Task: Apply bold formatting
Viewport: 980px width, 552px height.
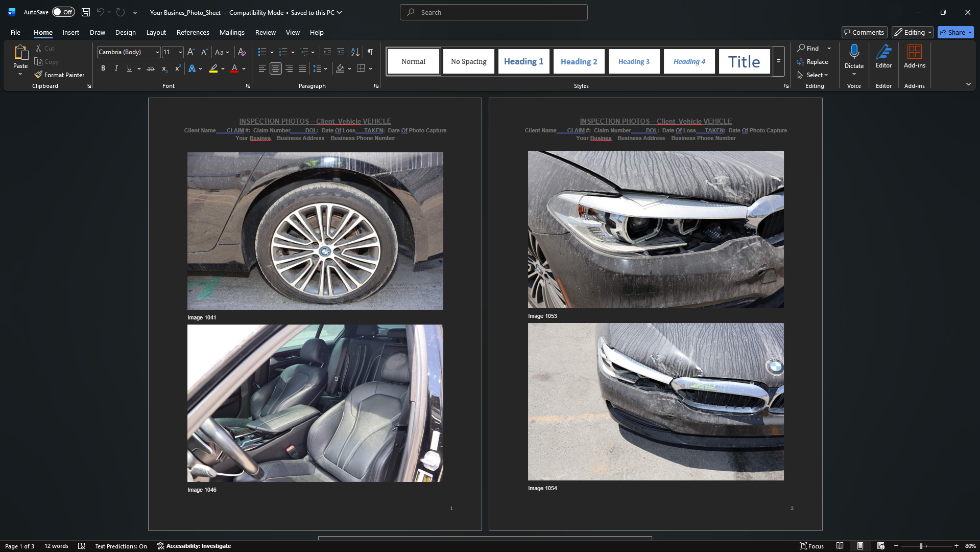Action: pyautogui.click(x=103, y=68)
